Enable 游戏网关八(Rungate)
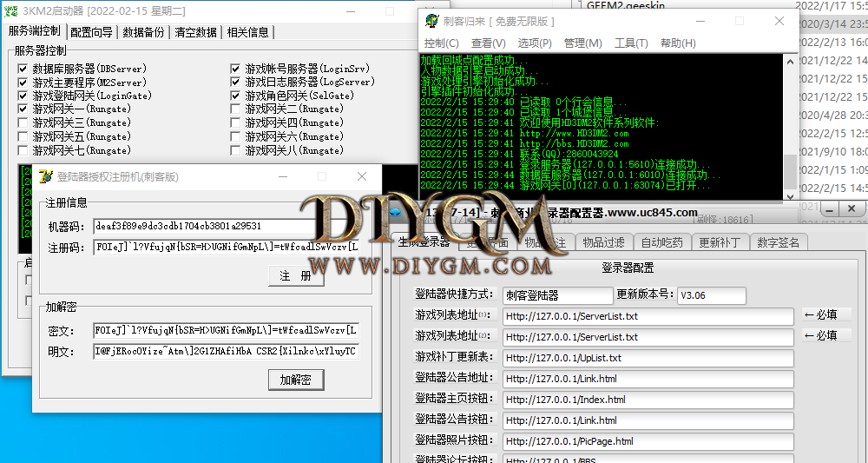This screenshot has height=463, width=868. coord(235,150)
